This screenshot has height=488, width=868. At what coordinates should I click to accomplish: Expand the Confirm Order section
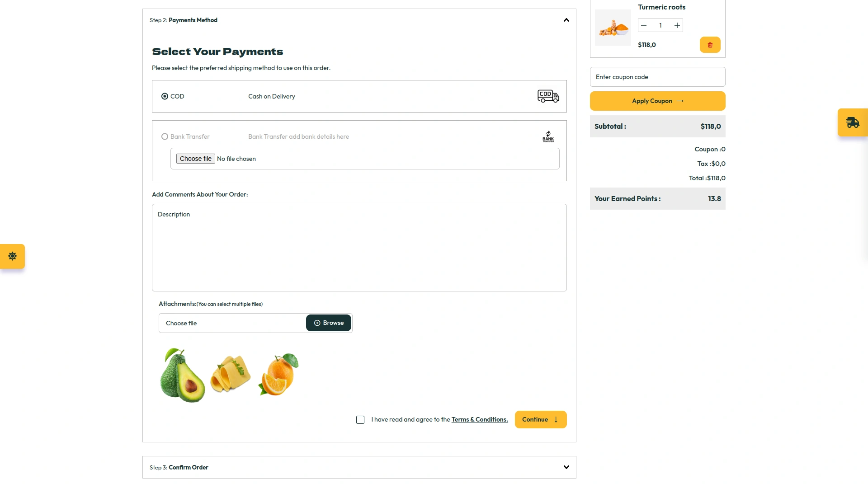pos(566,467)
